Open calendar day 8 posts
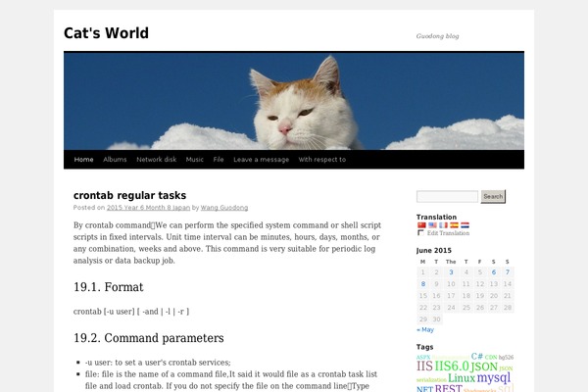Screen dimensions: 588x392 pyautogui.click(x=423, y=284)
